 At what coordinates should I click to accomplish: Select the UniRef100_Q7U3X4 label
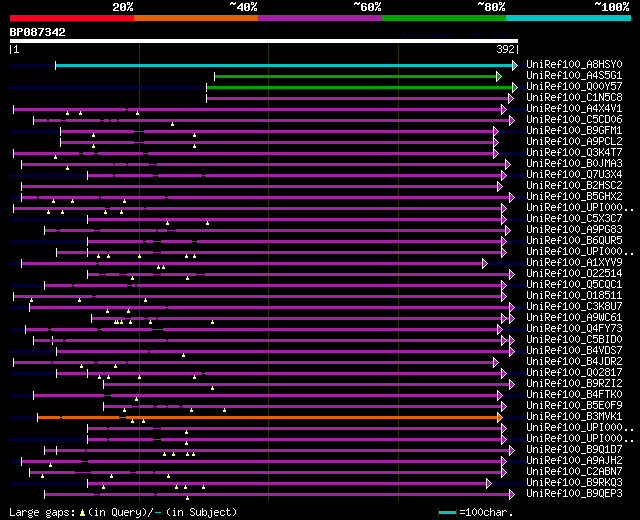[x=574, y=175]
